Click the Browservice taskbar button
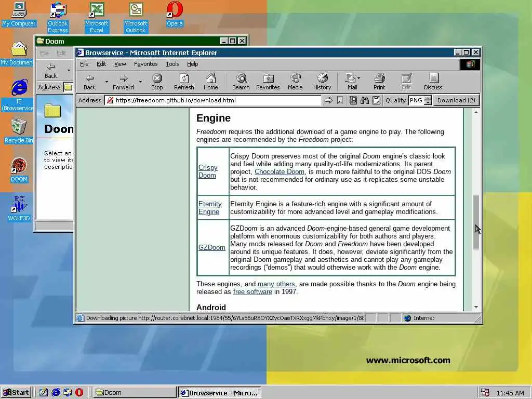Screen dimensions: 532x399 [220, 393]
